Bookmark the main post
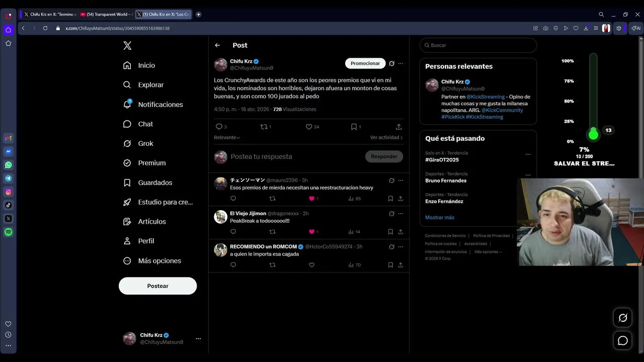 click(354, 127)
